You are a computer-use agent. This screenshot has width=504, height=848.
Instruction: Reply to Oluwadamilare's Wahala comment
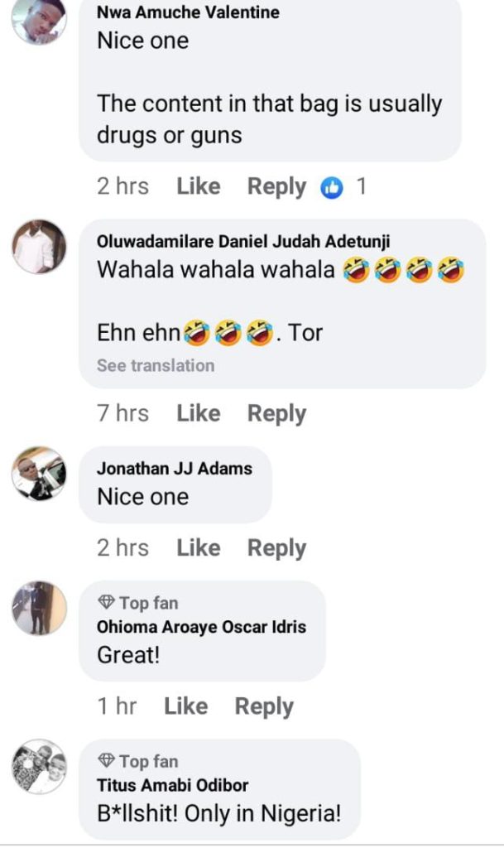click(x=276, y=413)
